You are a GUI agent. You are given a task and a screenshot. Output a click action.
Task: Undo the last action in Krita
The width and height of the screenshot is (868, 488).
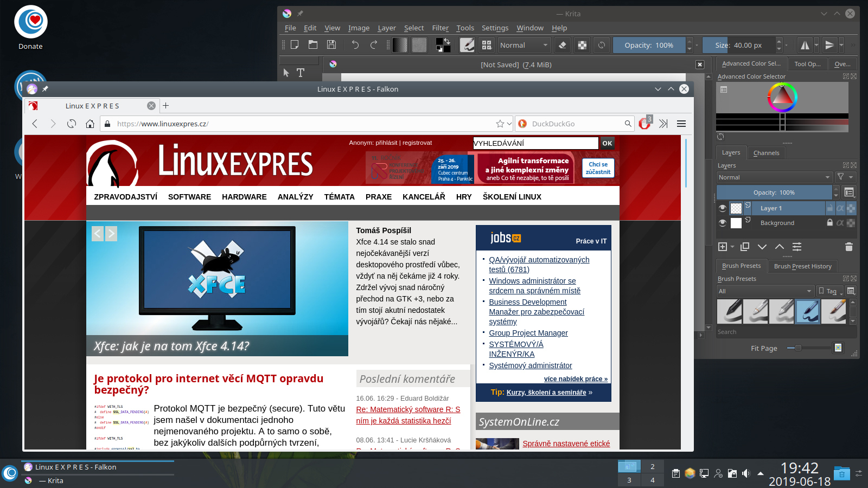pos(355,45)
